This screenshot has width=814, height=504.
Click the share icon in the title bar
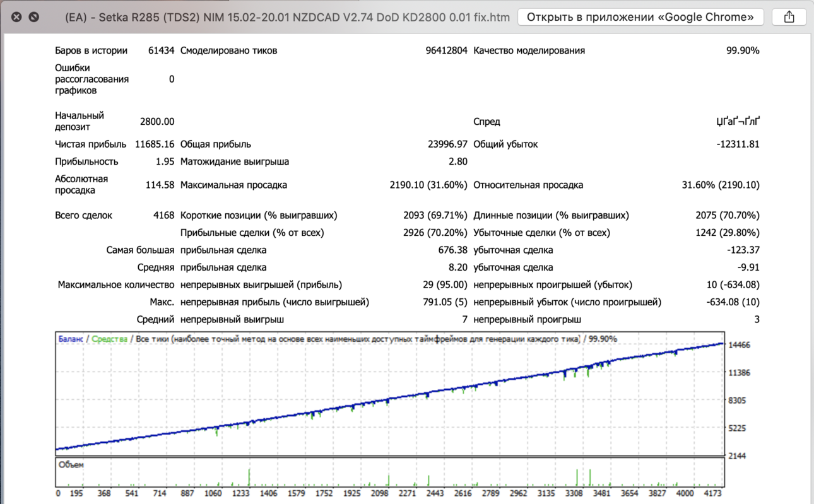pyautogui.click(x=789, y=17)
